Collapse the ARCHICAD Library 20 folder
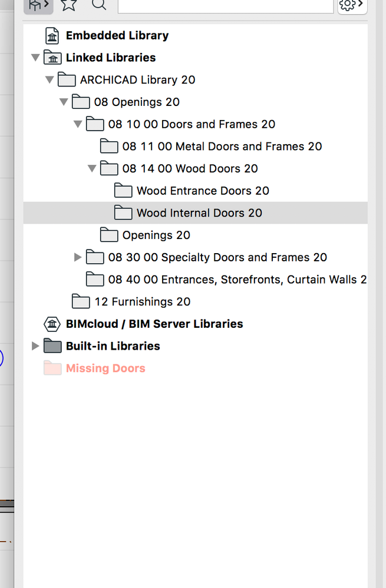Image resolution: width=386 pixels, height=588 pixels. click(x=50, y=79)
